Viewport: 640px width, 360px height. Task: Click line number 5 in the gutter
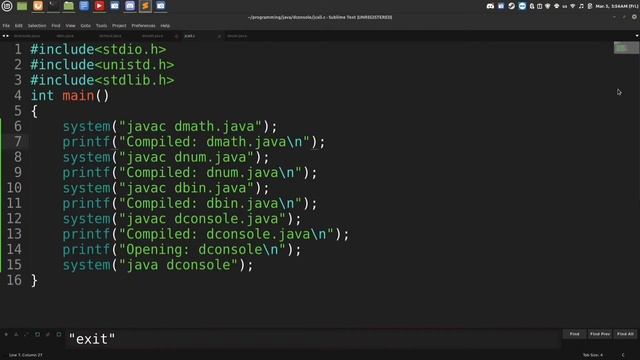pyautogui.click(x=18, y=111)
